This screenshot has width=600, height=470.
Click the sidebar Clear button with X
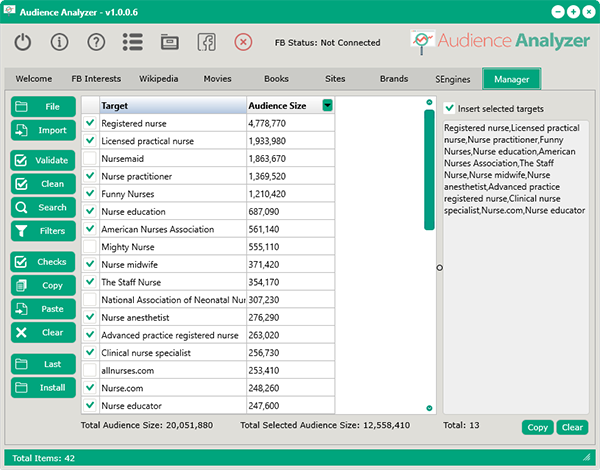tap(43, 333)
